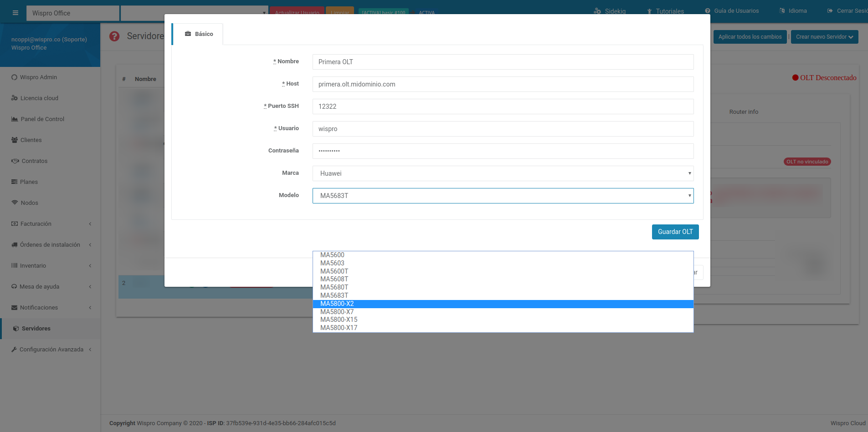Click the Contratos handshake icon
This screenshot has height=432, width=868.
[15, 161]
